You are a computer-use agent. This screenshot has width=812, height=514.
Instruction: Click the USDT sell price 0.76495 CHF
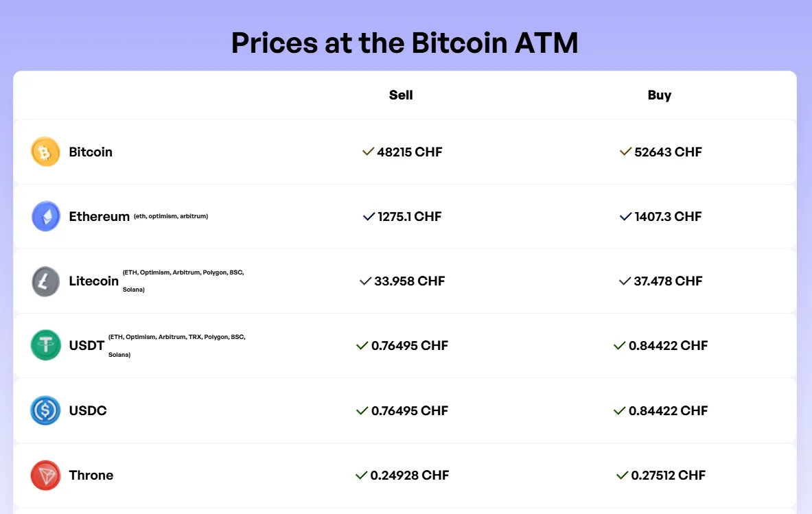click(x=410, y=346)
